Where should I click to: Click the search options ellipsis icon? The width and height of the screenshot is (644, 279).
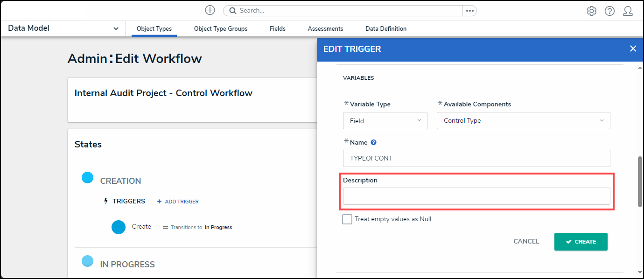click(x=469, y=11)
